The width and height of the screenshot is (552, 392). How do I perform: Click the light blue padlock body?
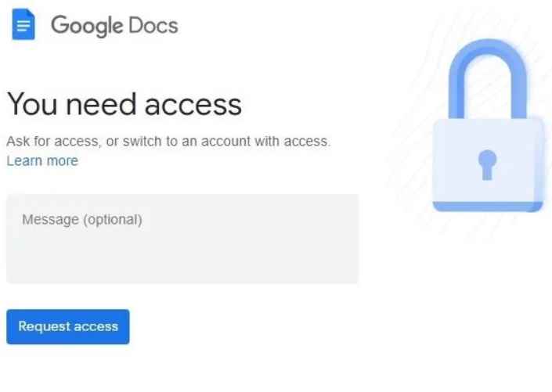click(488, 160)
